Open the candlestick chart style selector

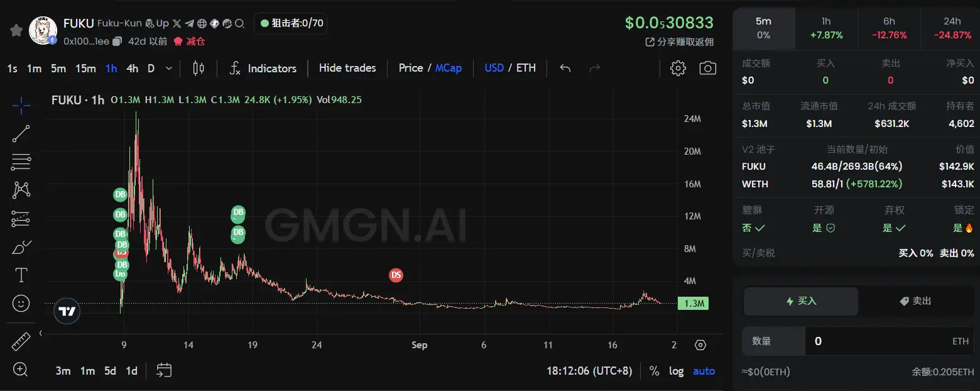click(x=199, y=68)
